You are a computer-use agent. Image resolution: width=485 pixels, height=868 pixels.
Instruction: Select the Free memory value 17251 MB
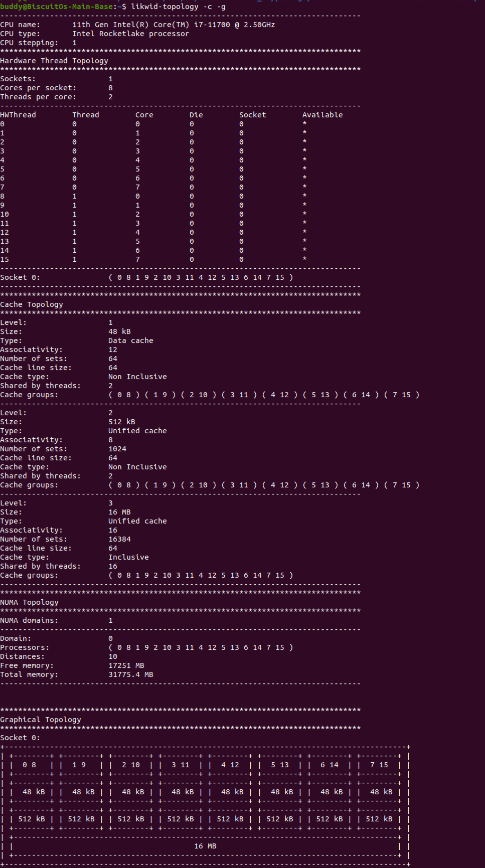pos(126,665)
